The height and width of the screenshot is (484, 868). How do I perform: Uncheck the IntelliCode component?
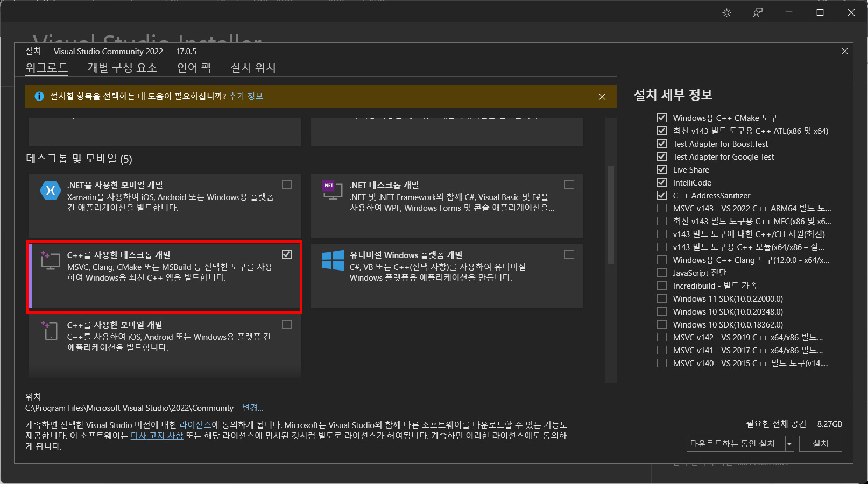pyautogui.click(x=662, y=182)
